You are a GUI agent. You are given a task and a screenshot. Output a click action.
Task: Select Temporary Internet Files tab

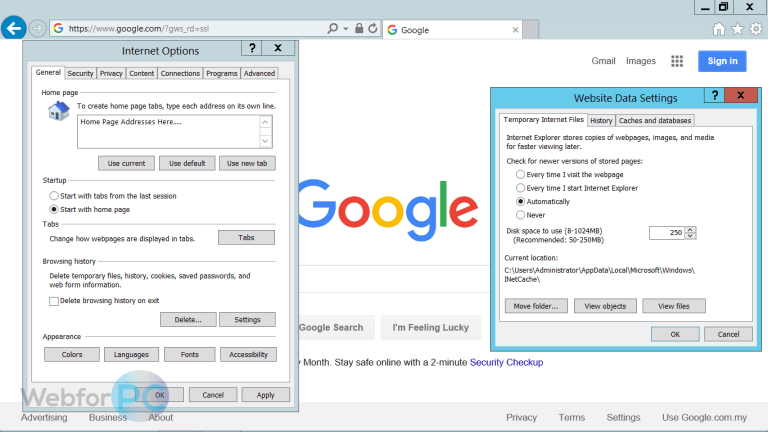pyautogui.click(x=544, y=120)
